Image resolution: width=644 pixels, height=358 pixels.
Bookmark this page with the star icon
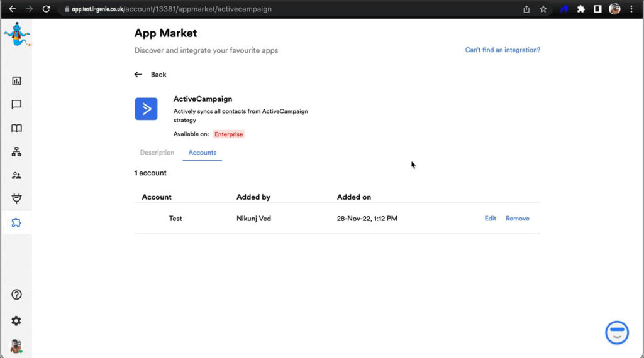[x=543, y=9]
